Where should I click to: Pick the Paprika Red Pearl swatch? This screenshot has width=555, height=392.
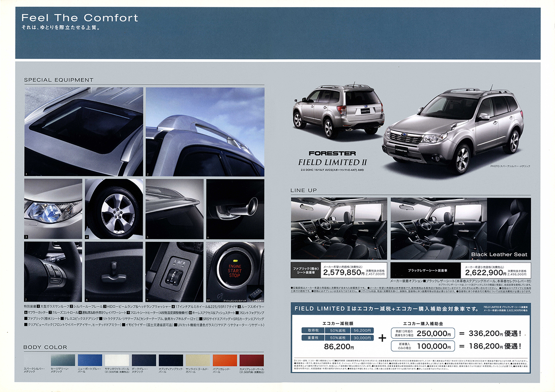225,360
